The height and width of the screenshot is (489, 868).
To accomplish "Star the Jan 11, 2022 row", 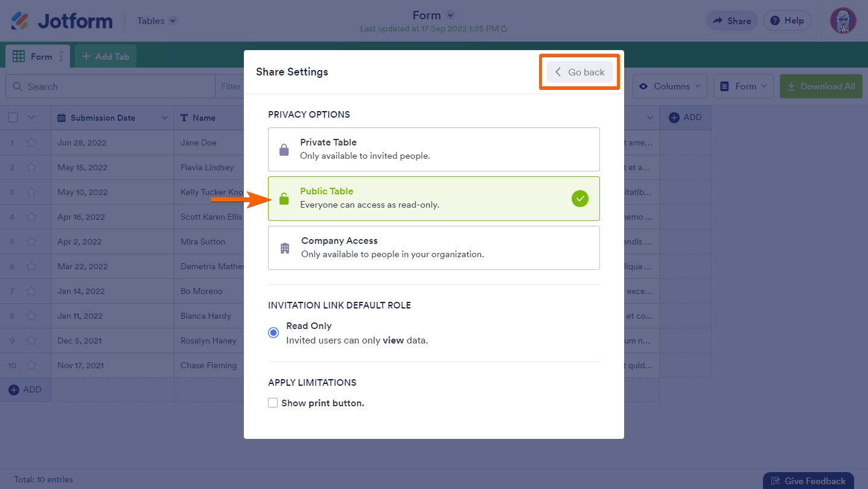I will [31, 316].
